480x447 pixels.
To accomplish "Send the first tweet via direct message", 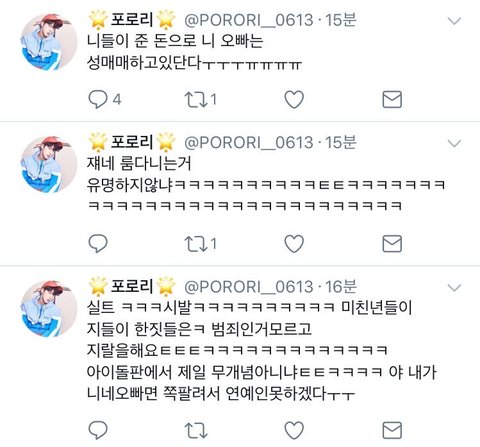I will pyautogui.click(x=392, y=99).
